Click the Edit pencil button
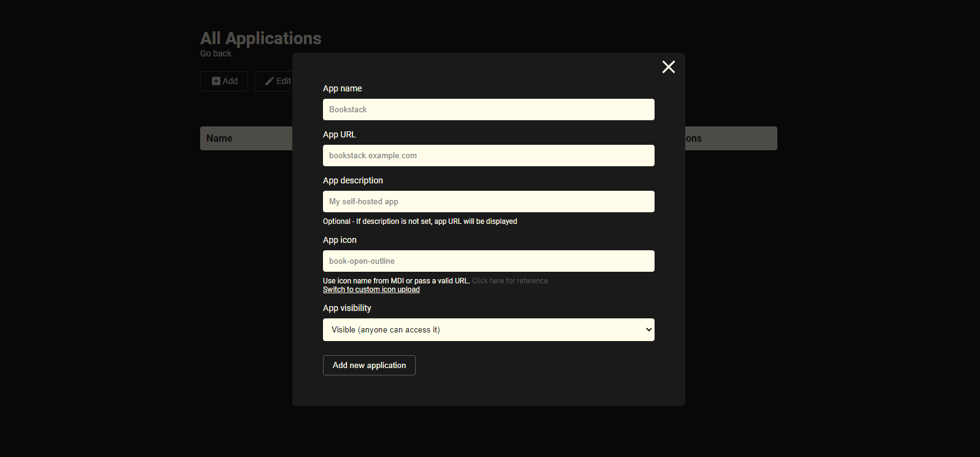This screenshot has height=457, width=980. (274, 81)
